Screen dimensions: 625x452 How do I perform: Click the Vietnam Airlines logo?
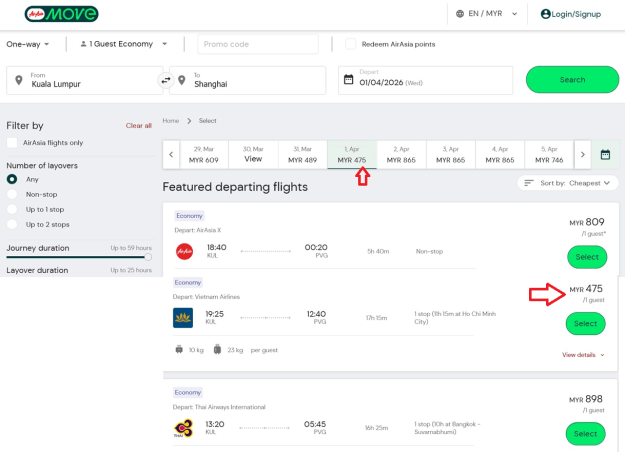tap(183, 317)
